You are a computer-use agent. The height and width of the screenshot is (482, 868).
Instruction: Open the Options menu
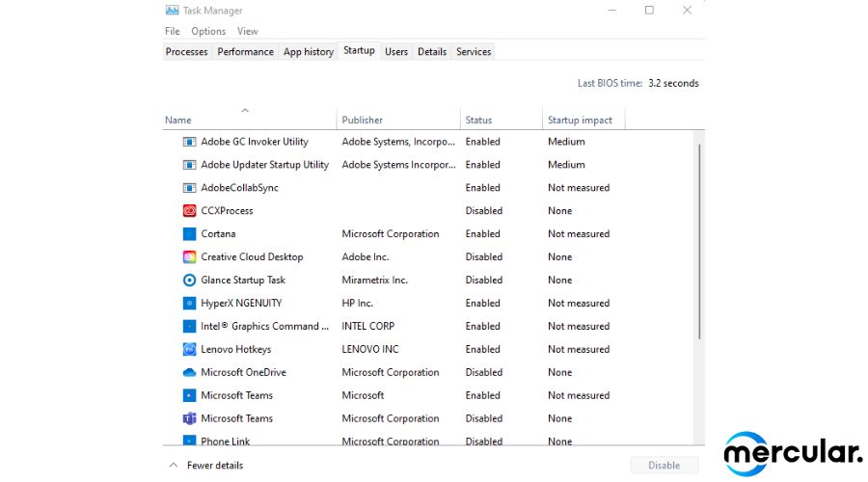point(208,32)
